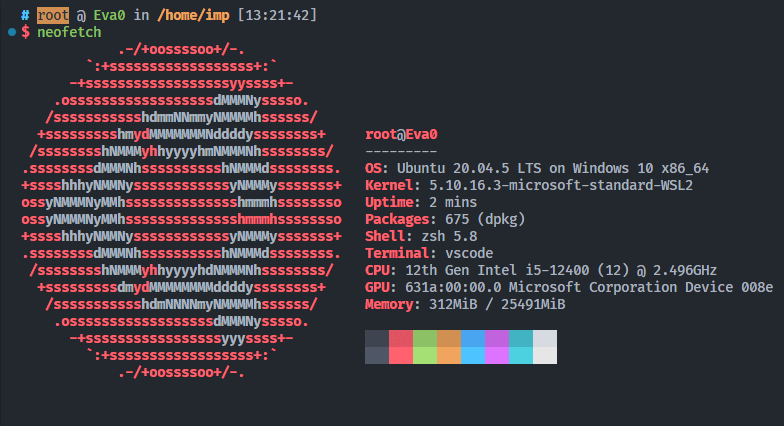784x426 pixels.
Task: Select the Kernel version line
Action: click(x=529, y=185)
